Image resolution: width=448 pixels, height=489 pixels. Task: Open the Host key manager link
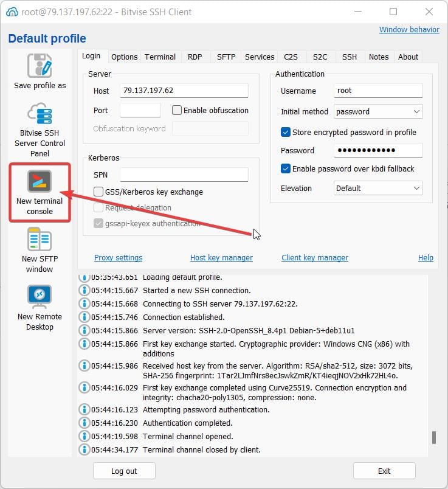tap(221, 258)
